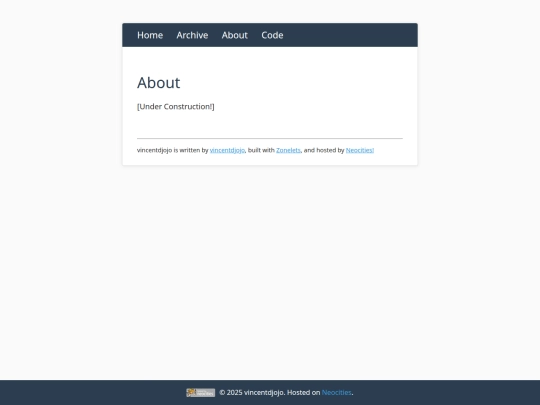Select About in the navigation bar
540x405 pixels.
click(235, 35)
